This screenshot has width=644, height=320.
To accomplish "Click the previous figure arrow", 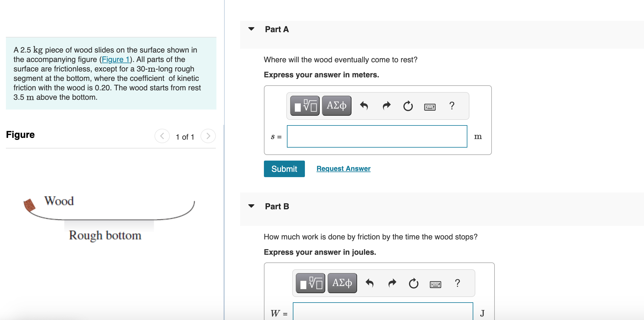I will tap(162, 136).
